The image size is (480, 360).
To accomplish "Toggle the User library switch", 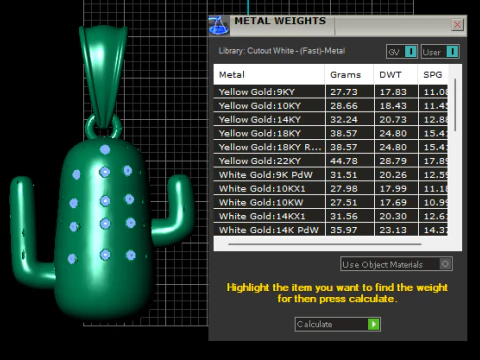I will (440, 52).
